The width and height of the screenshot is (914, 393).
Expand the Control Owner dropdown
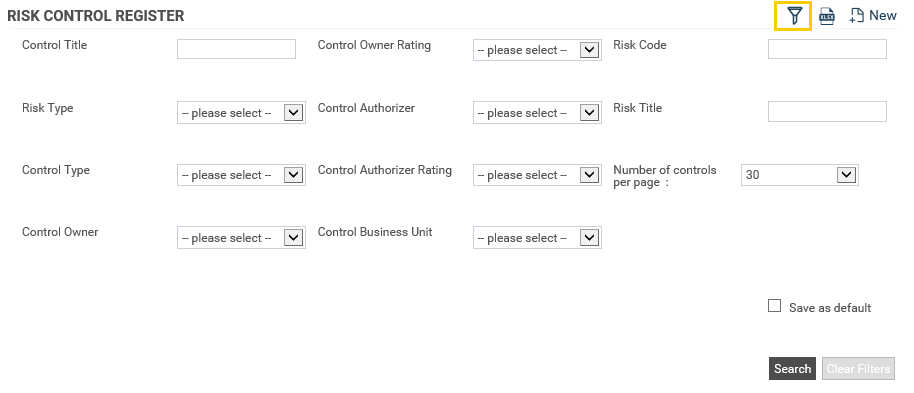pyautogui.click(x=241, y=238)
